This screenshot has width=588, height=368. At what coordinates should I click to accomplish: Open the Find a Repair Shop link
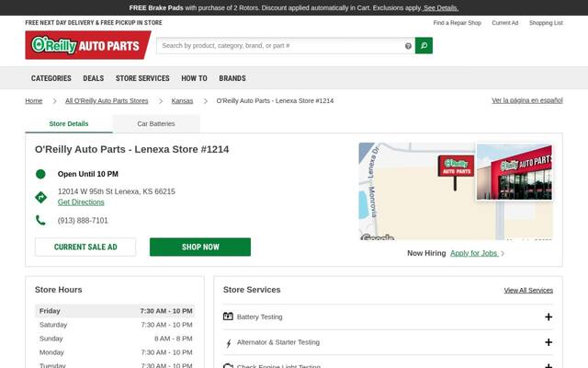coord(458,23)
